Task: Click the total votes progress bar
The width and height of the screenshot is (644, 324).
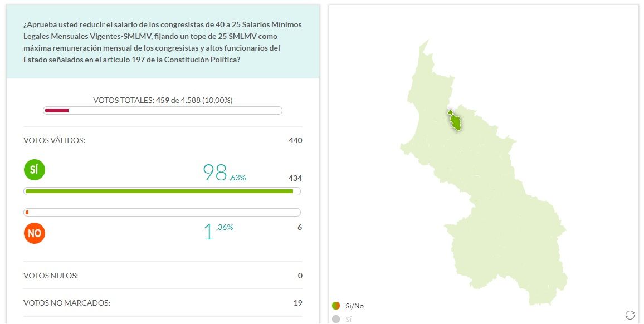Action: [x=163, y=110]
